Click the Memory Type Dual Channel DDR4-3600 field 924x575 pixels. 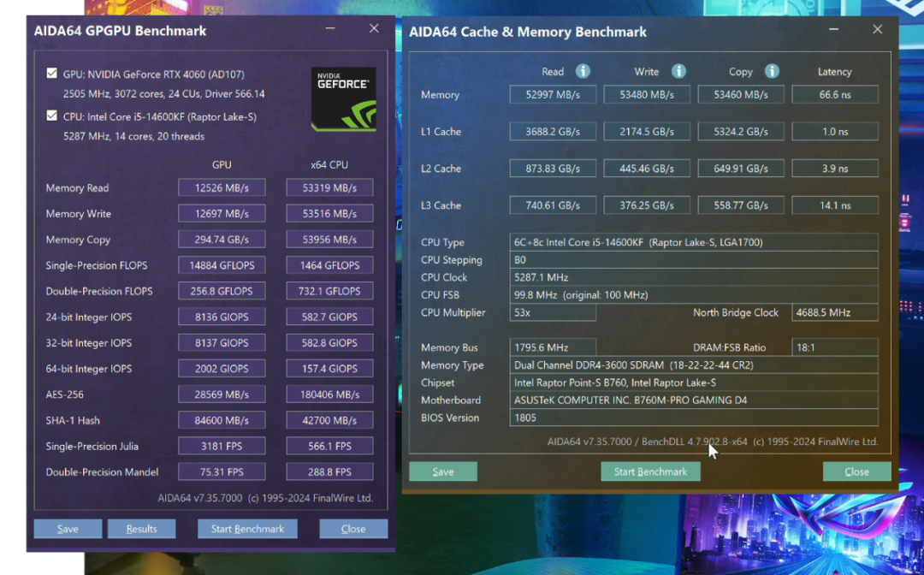click(694, 365)
